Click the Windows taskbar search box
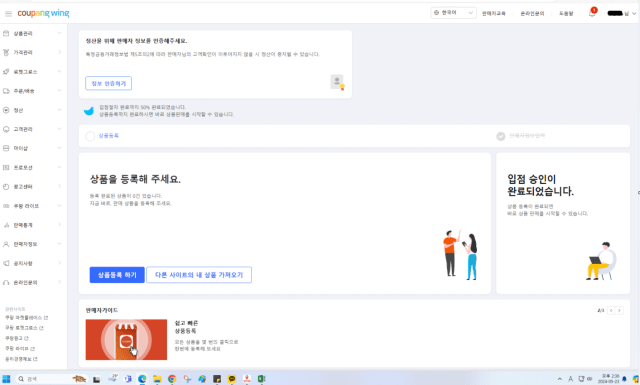The image size is (640, 385). (51, 379)
